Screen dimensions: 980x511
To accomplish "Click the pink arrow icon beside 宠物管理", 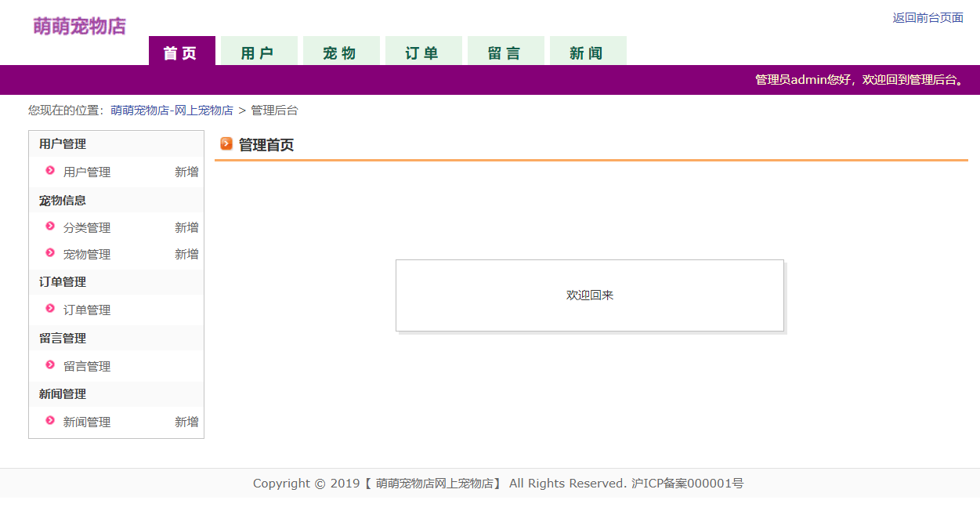I will click(x=49, y=253).
